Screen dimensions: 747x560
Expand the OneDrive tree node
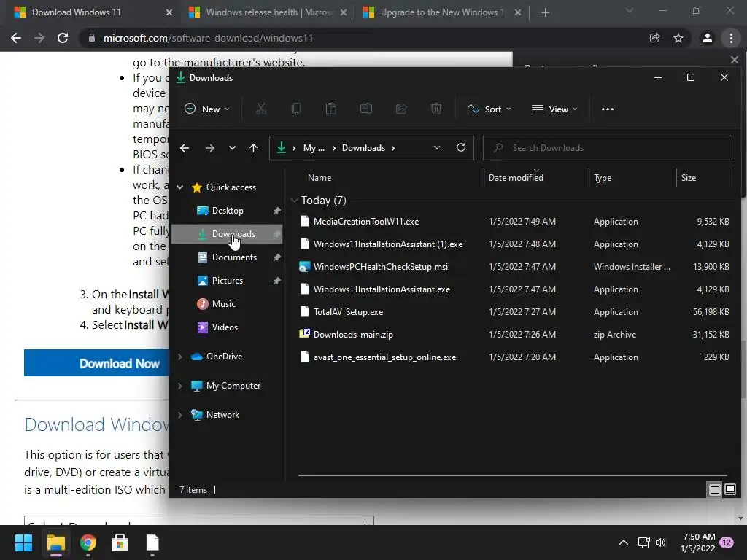tap(180, 356)
